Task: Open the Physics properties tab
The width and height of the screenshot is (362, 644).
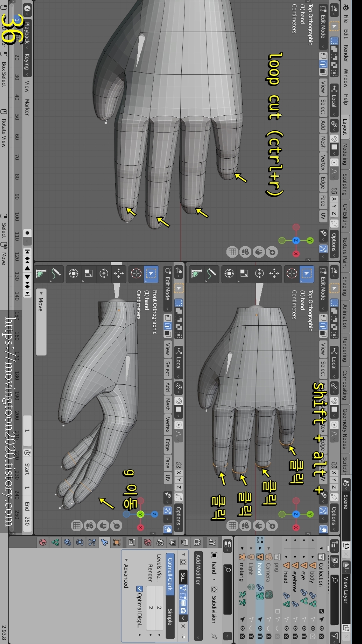Action: coord(80,542)
